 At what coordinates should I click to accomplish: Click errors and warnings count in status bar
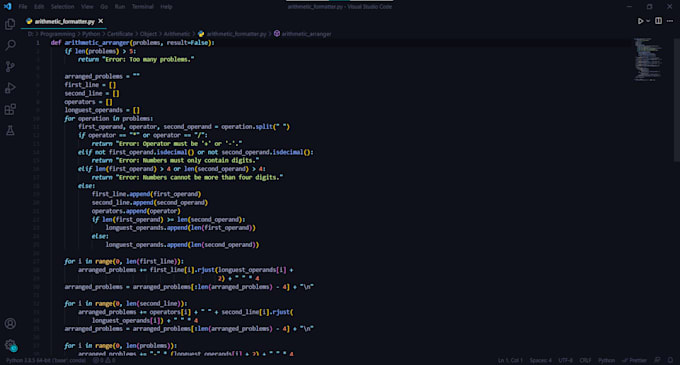click(x=104, y=360)
